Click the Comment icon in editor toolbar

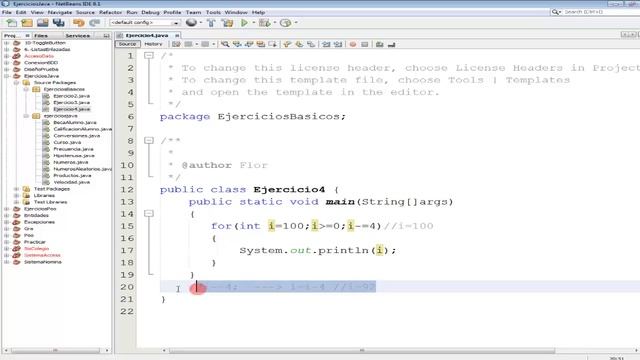click(x=380, y=44)
